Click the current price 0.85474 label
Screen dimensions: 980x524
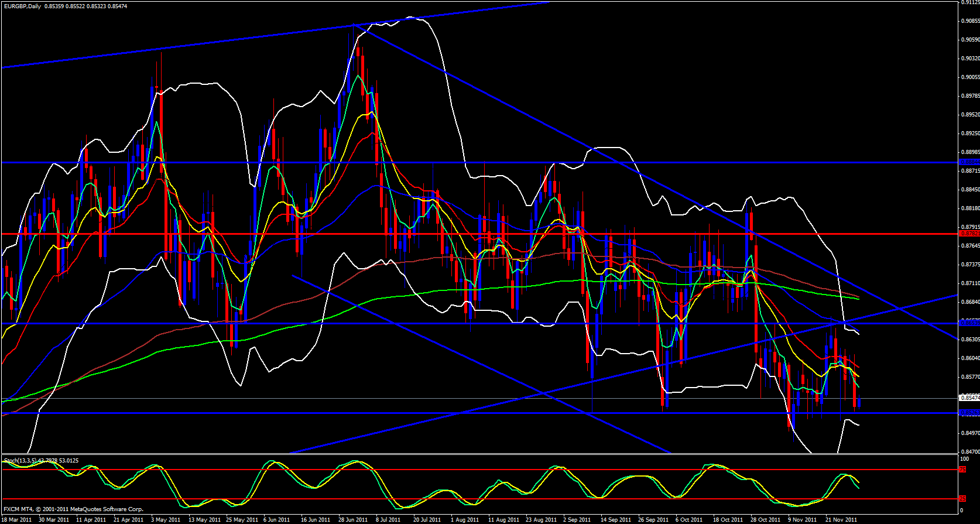tap(969, 398)
